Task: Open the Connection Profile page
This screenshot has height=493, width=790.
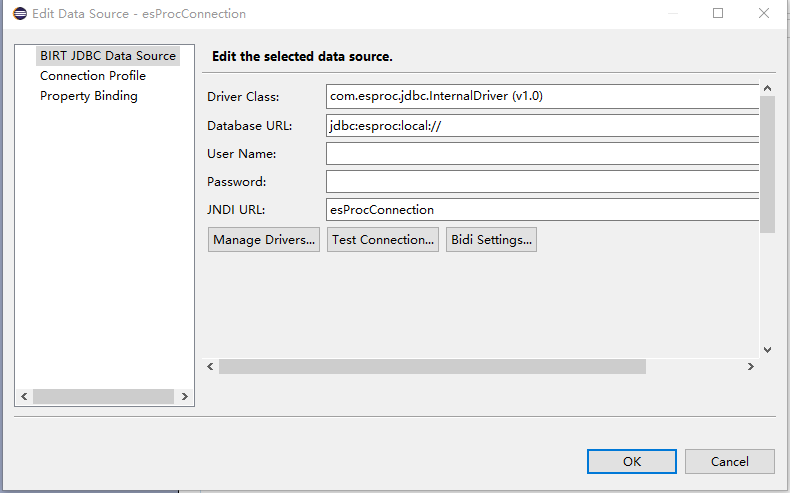Action: pyautogui.click(x=93, y=76)
